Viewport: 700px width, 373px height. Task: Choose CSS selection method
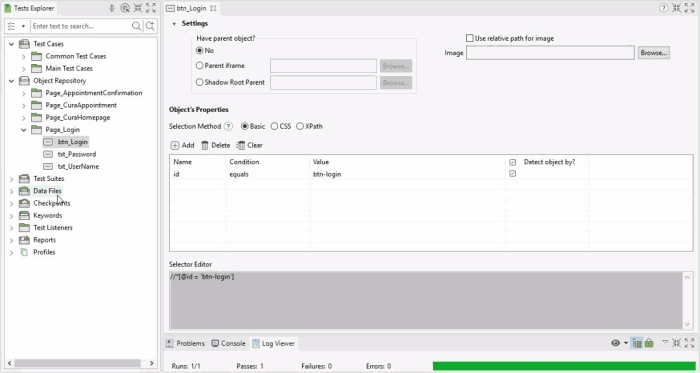[x=274, y=126]
